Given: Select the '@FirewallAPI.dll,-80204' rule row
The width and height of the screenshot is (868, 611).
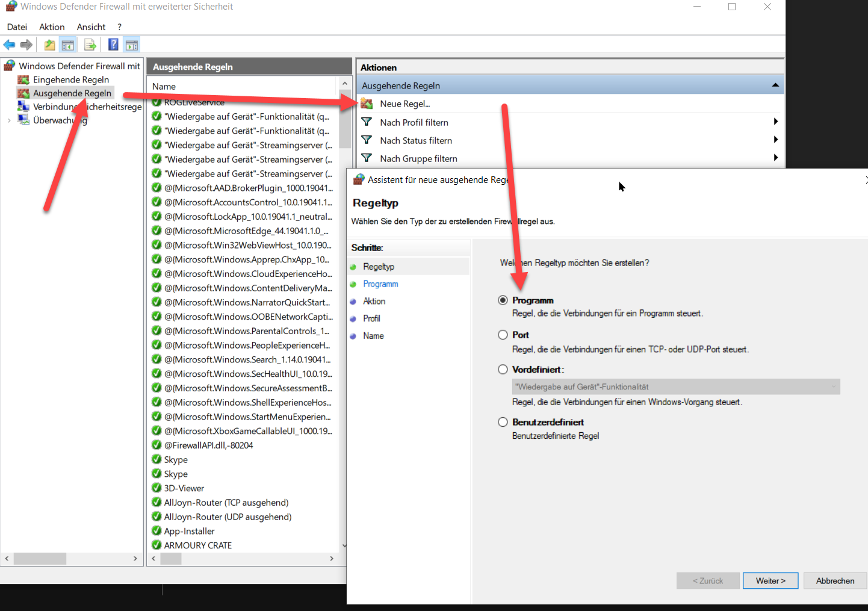Looking at the screenshot, I should [208, 445].
